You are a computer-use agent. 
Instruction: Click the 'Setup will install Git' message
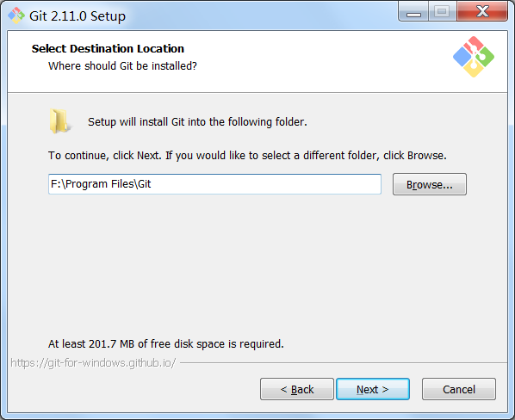point(197,122)
